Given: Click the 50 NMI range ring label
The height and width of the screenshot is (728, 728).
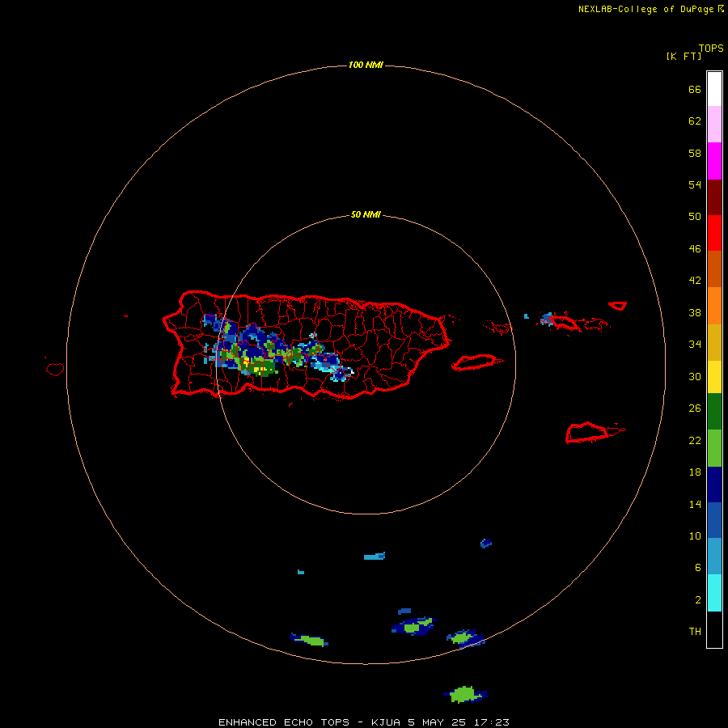Looking at the screenshot, I should pos(366,214).
